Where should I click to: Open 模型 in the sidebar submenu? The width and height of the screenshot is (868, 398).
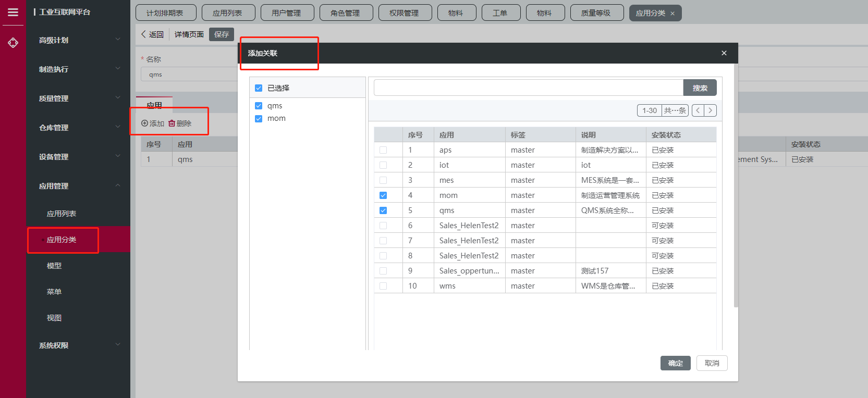(54, 266)
